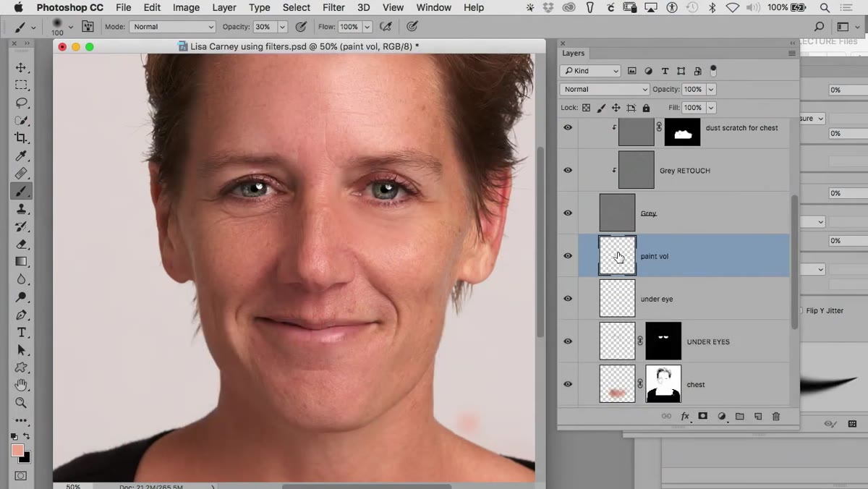Select the Lasso tool
868x489 pixels.
pyautogui.click(x=21, y=103)
